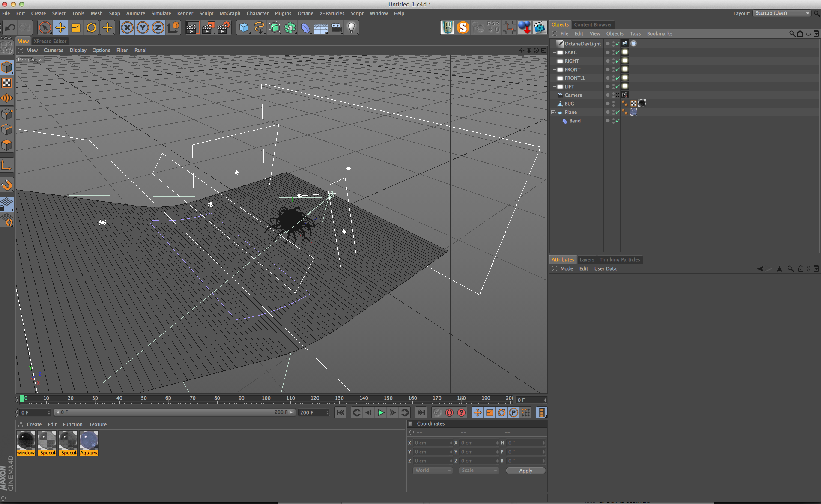Toggle the enable checkmark for OctaneDayLight
The image size is (821, 504).
click(618, 44)
